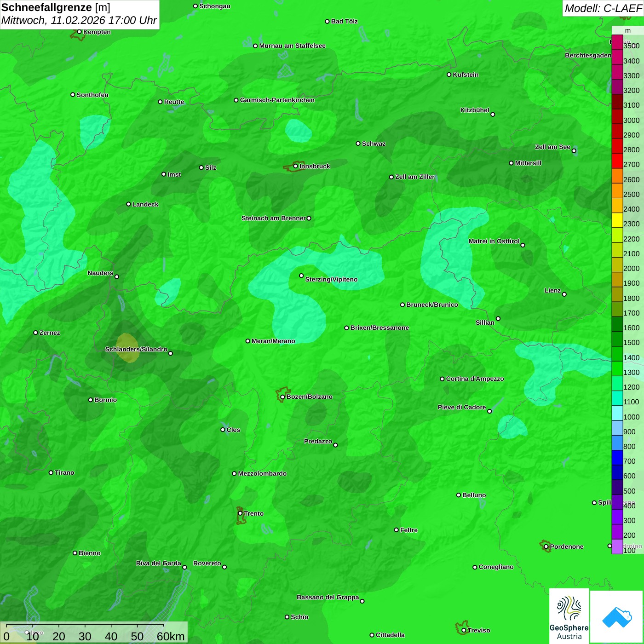Click the Mezzolombardo label

tap(262, 473)
